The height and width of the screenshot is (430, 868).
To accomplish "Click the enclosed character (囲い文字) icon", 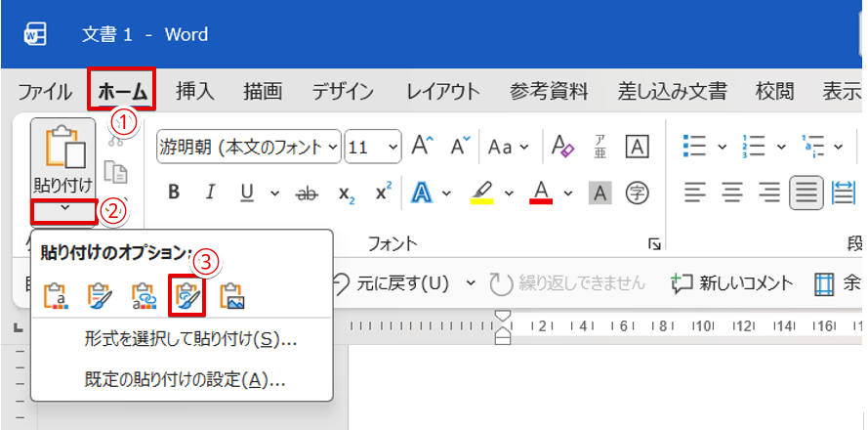I will (x=637, y=193).
